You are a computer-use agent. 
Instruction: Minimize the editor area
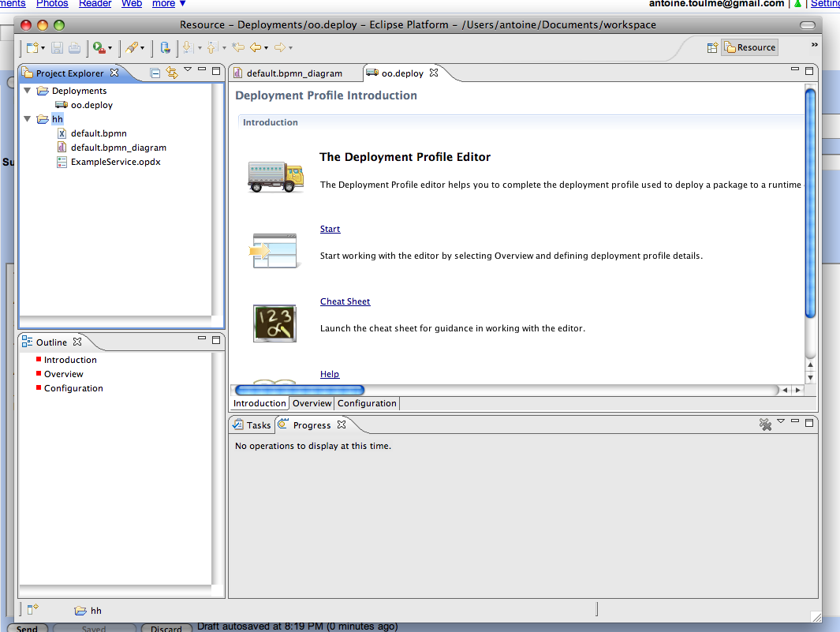click(x=795, y=69)
